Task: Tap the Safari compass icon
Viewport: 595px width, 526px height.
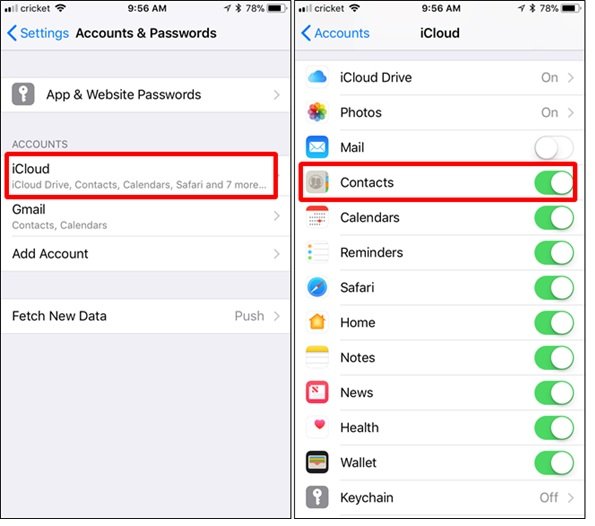Action: pos(317,287)
